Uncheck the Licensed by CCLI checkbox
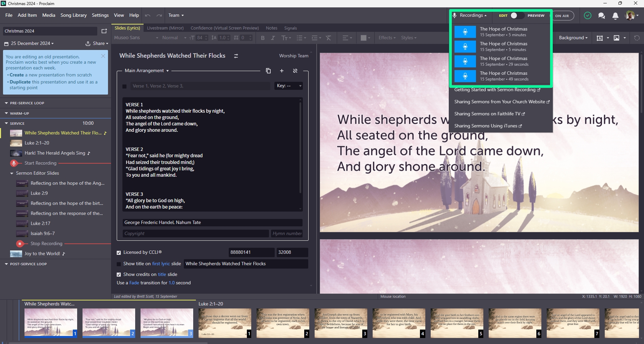This screenshot has height=344, width=644. [x=119, y=252]
